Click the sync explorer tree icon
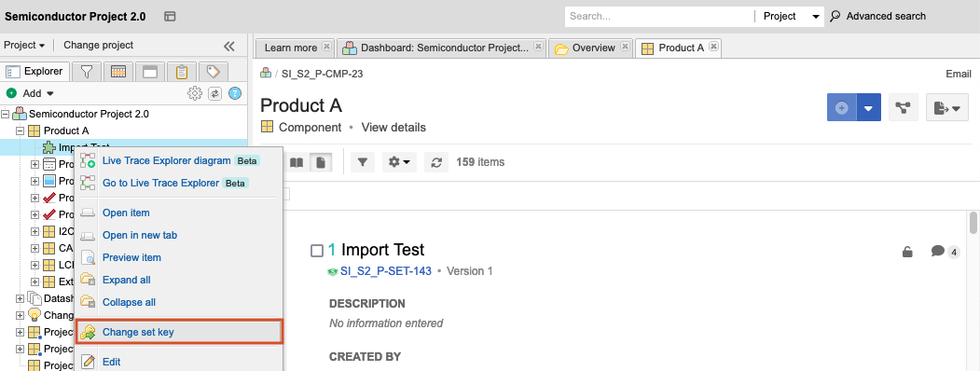Screen dimensions: 980x371 click(215, 93)
